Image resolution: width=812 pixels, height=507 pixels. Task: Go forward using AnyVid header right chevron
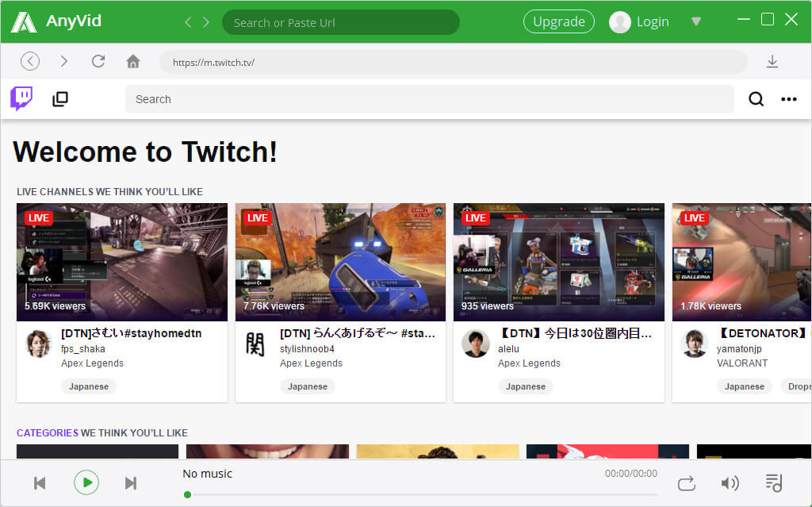[x=206, y=22]
